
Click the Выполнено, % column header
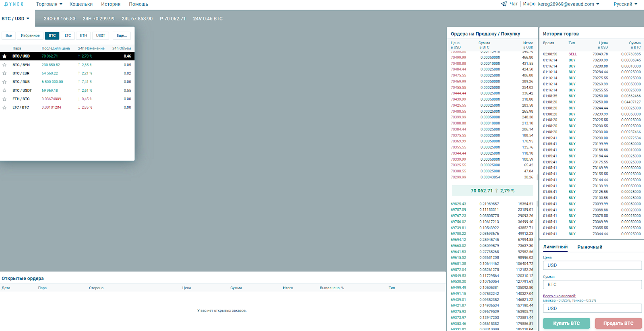point(332,288)
